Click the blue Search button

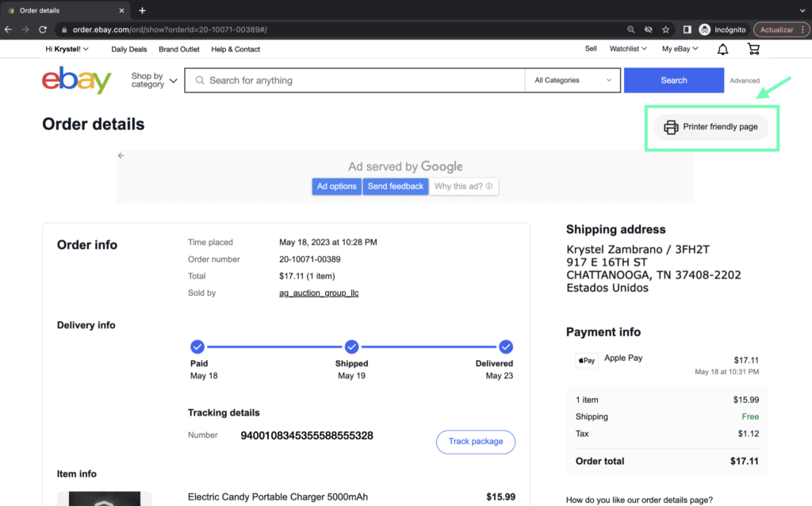pyautogui.click(x=673, y=80)
